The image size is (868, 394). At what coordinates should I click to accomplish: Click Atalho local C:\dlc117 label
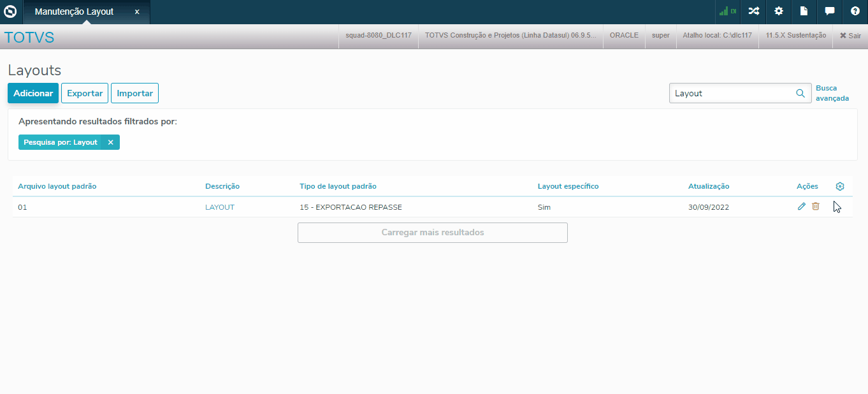coord(718,36)
